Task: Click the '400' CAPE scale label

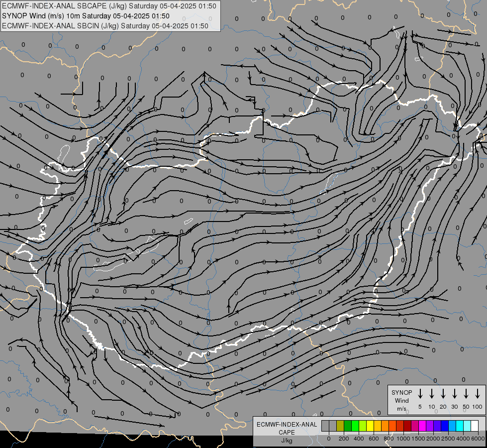Action: click(x=359, y=439)
